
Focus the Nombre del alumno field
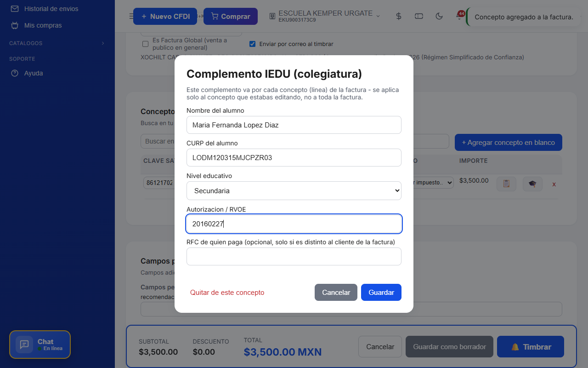point(294,125)
